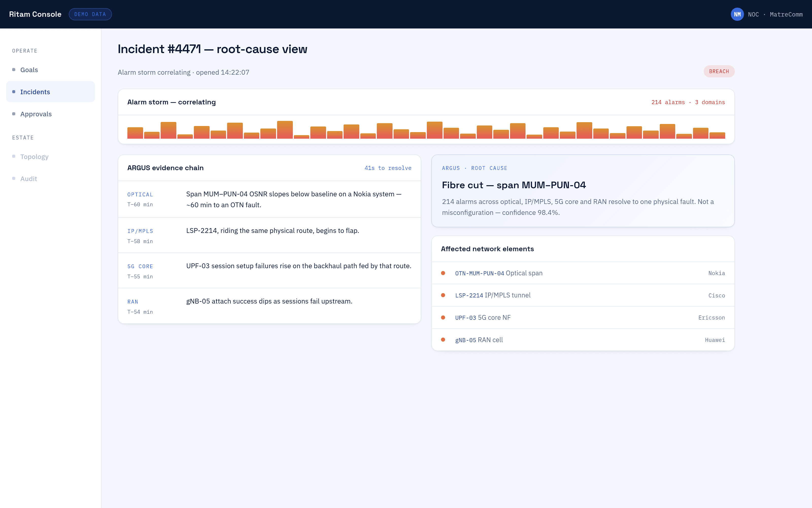Select the RAN T−54 min evidence row
The image size is (812, 508).
tap(269, 306)
